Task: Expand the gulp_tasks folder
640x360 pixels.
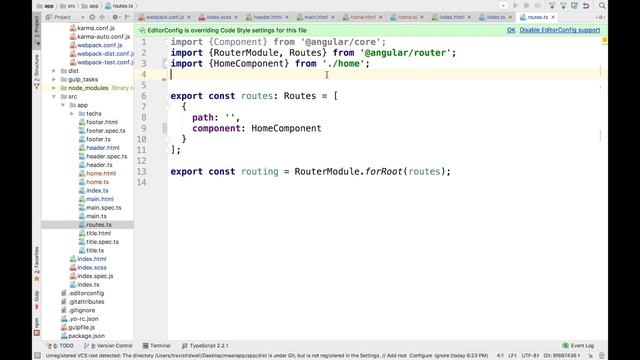Action: click(53, 79)
